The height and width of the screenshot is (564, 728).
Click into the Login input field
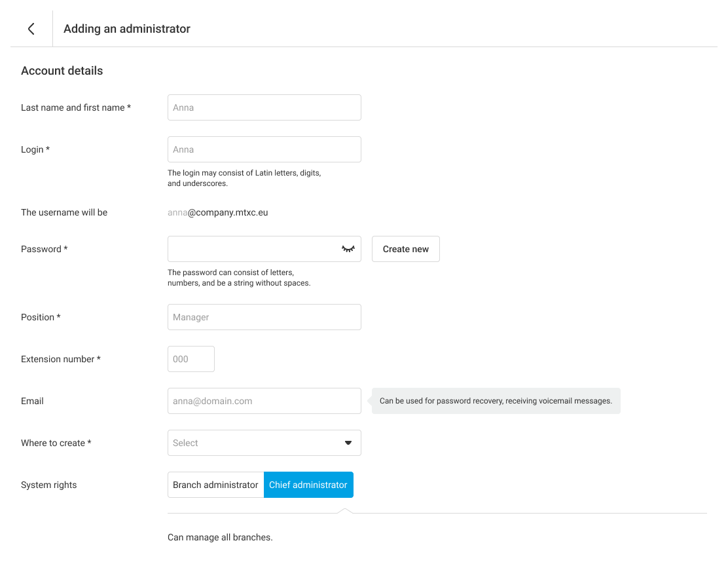point(264,149)
